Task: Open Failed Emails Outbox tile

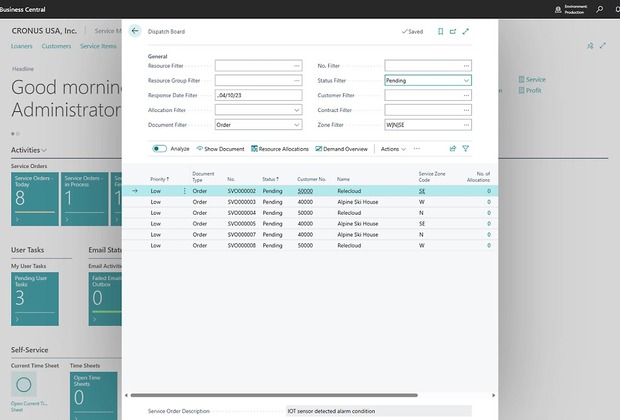Action: coord(105,299)
